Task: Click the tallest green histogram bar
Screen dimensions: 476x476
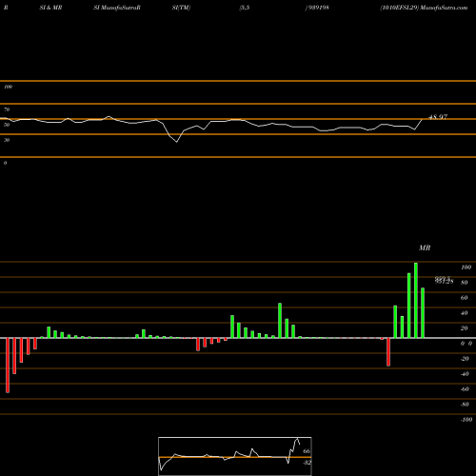Action: pos(416,300)
